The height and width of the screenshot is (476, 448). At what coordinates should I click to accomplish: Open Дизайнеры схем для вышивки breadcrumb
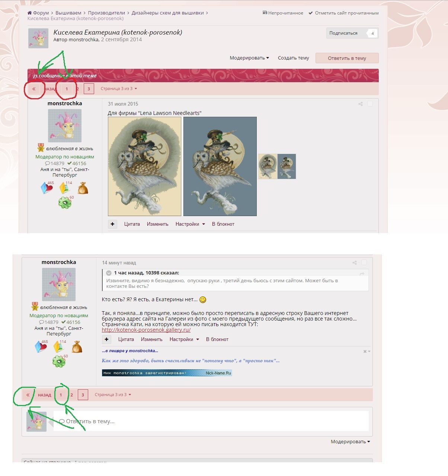coord(167,13)
